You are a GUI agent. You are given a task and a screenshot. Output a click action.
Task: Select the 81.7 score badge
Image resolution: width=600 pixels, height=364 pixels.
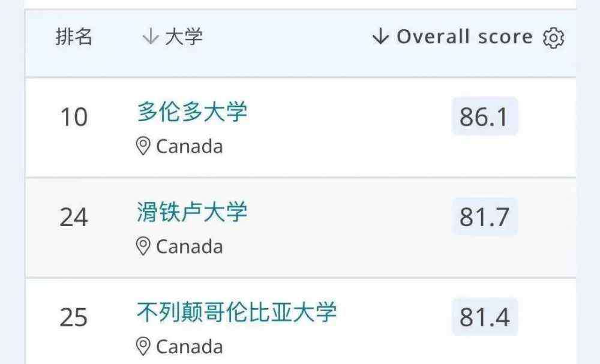(485, 216)
